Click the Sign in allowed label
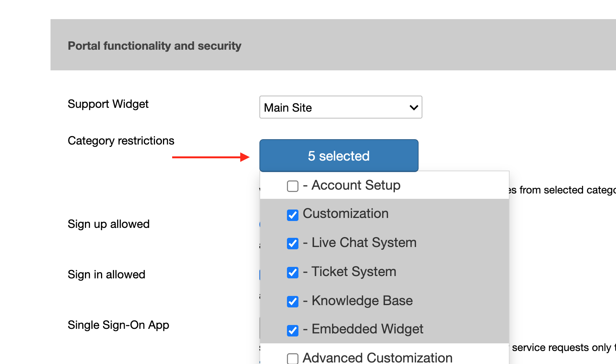 tap(106, 274)
